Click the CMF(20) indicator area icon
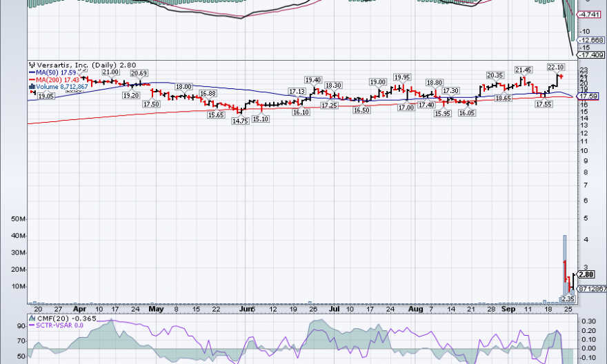Viewport: 607px width, 364px height. click(x=32, y=318)
